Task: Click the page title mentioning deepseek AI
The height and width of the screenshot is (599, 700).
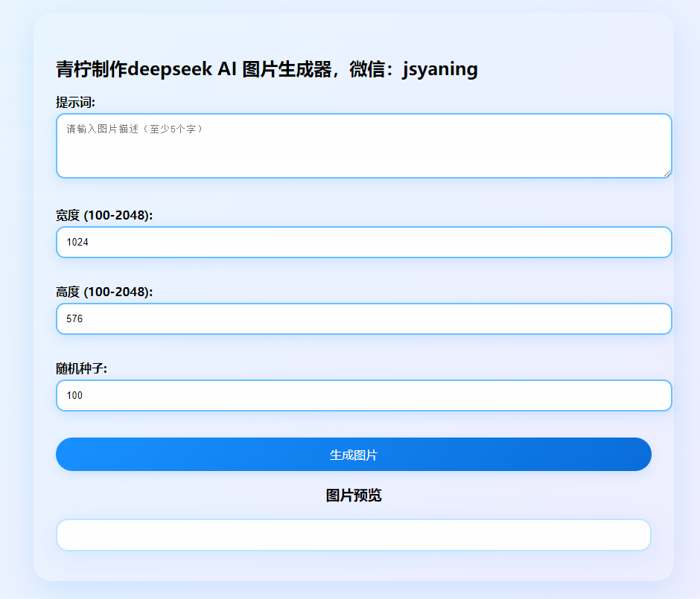Action: (267, 69)
